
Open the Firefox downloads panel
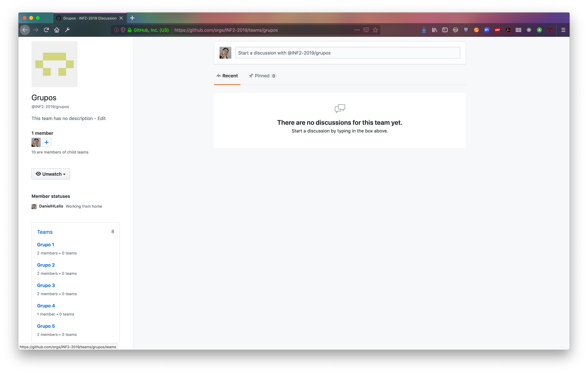tap(424, 30)
